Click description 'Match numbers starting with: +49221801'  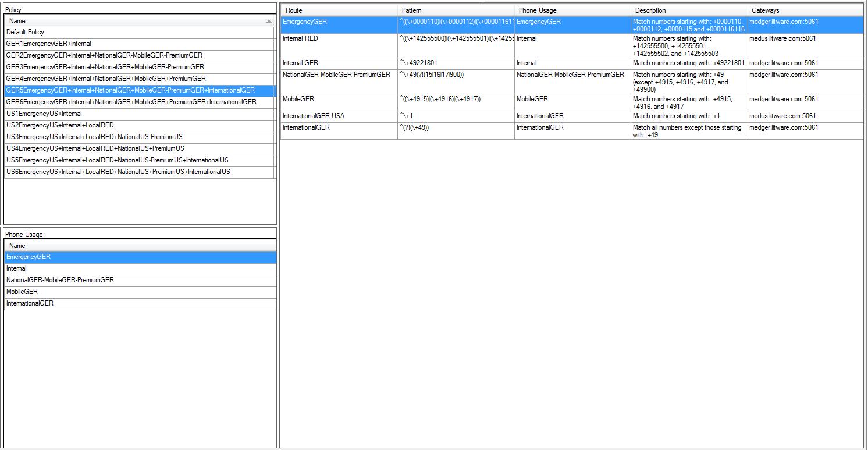(689, 63)
